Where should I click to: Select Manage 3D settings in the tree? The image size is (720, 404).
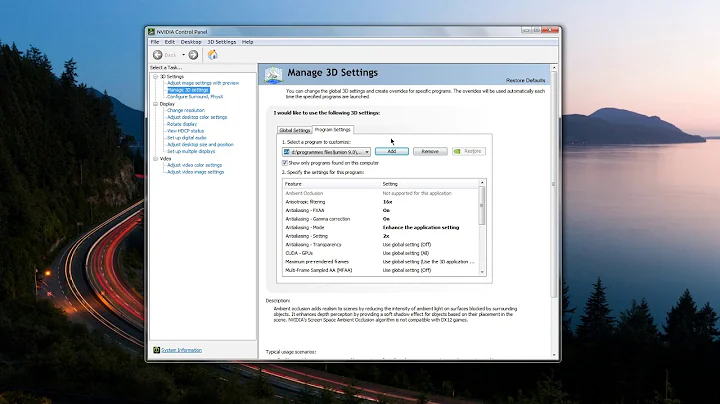coord(188,90)
